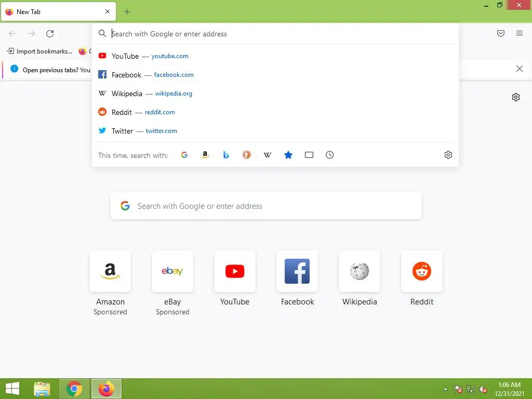Close the New Tab tab
The height and width of the screenshot is (399, 532).
pos(108,11)
